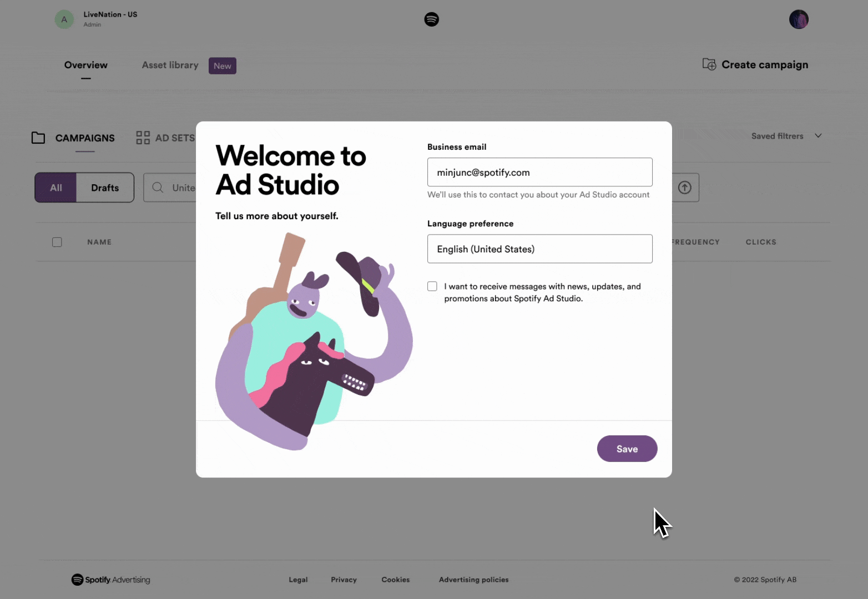
Task: Sort by the NAME column header
Action: coord(99,242)
